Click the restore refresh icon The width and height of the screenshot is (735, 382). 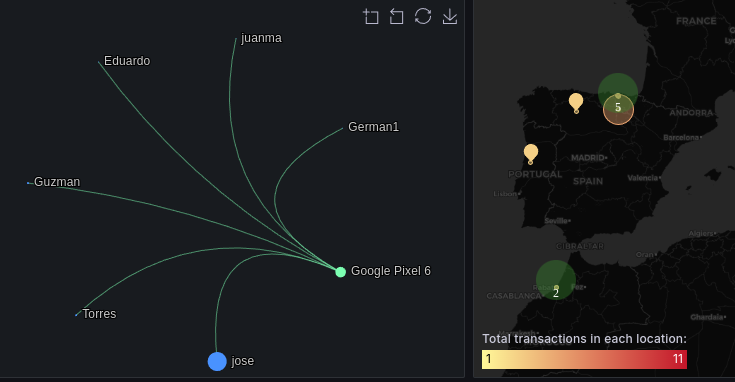(423, 16)
